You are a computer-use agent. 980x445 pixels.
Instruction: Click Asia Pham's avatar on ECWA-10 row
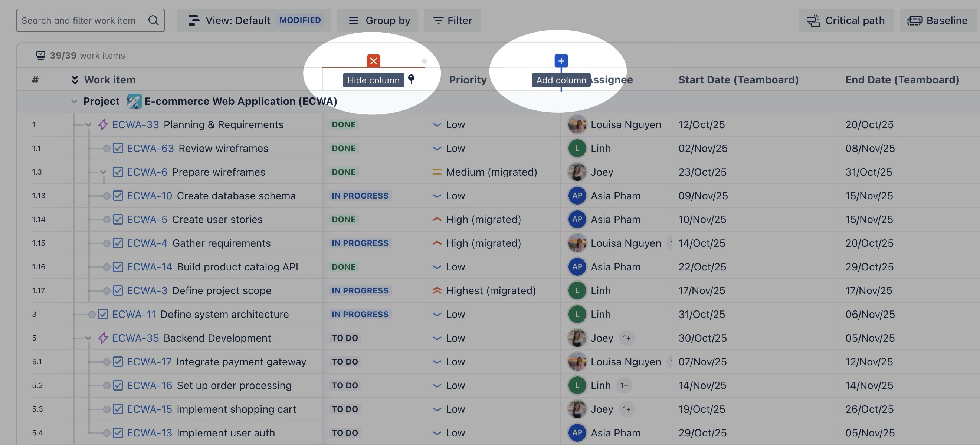click(577, 196)
